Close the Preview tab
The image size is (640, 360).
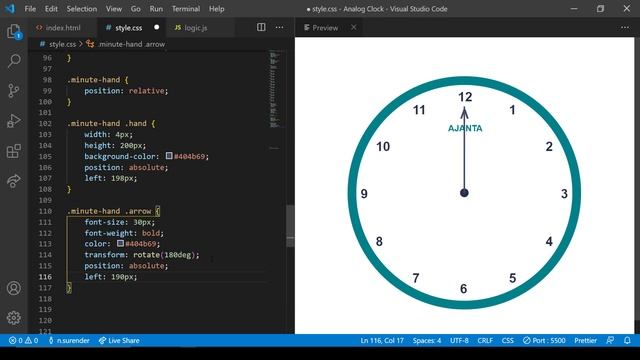click(353, 27)
